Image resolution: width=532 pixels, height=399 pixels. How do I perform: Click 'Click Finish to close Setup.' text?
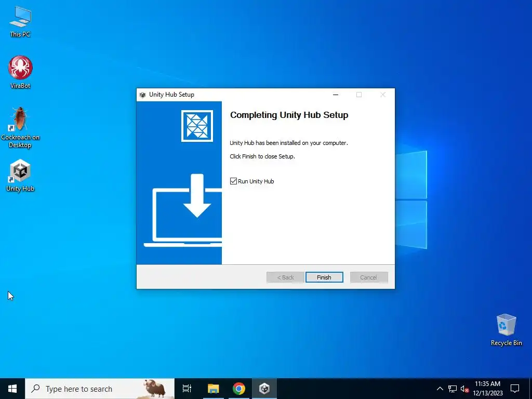click(x=262, y=156)
